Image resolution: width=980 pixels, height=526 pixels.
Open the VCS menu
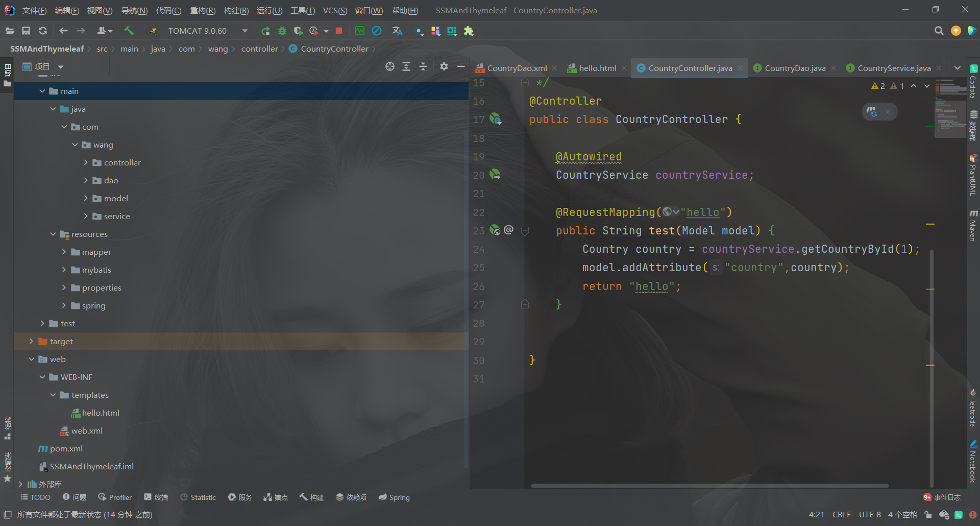[x=335, y=11]
